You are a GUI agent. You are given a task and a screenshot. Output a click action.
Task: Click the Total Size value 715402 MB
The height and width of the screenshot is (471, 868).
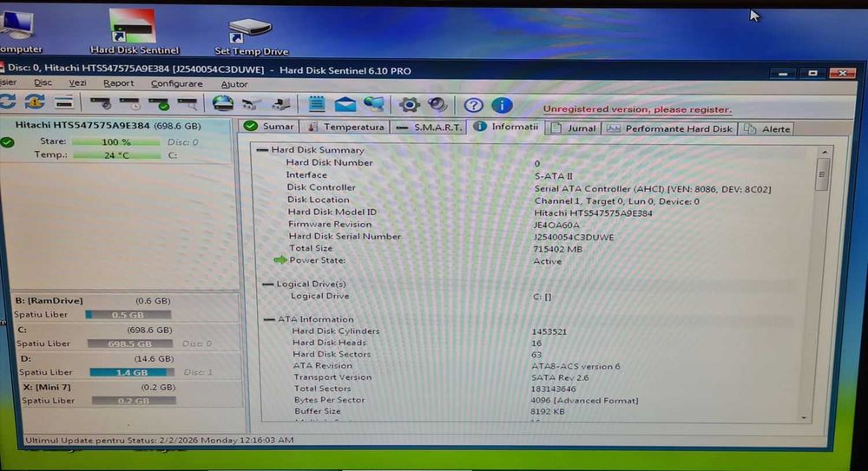(557, 250)
